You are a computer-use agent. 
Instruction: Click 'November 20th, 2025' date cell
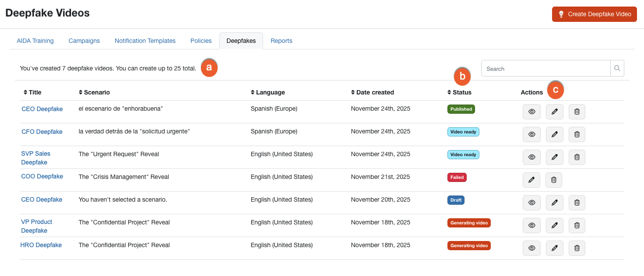click(380, 199)
